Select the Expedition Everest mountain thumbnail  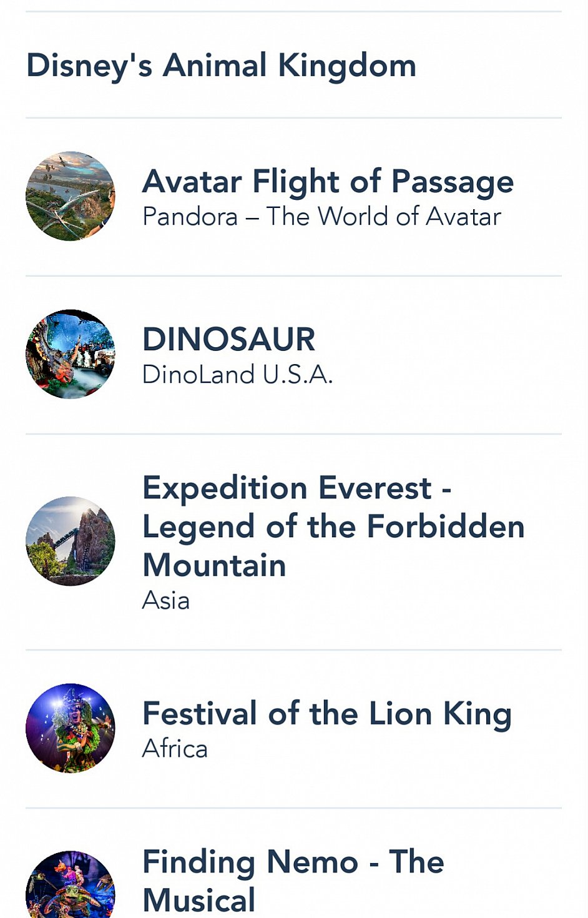point(71,541)
